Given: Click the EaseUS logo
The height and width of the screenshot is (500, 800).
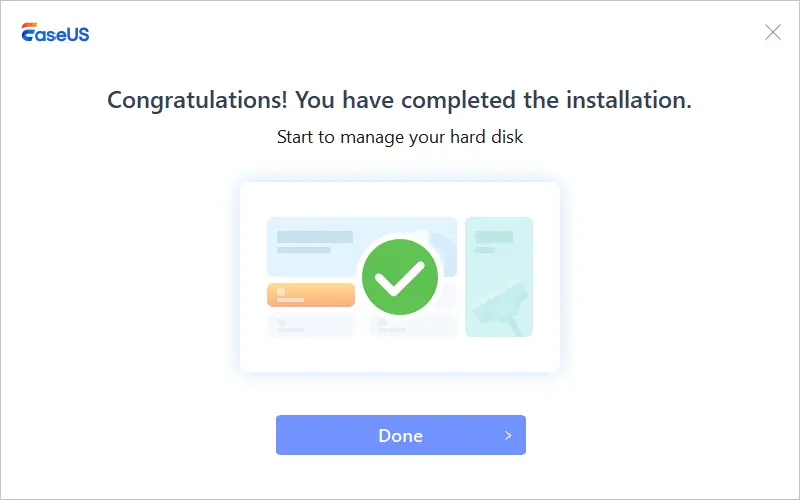Looking at the screenshot, I should pyautogui.click(x=55, y=33).
